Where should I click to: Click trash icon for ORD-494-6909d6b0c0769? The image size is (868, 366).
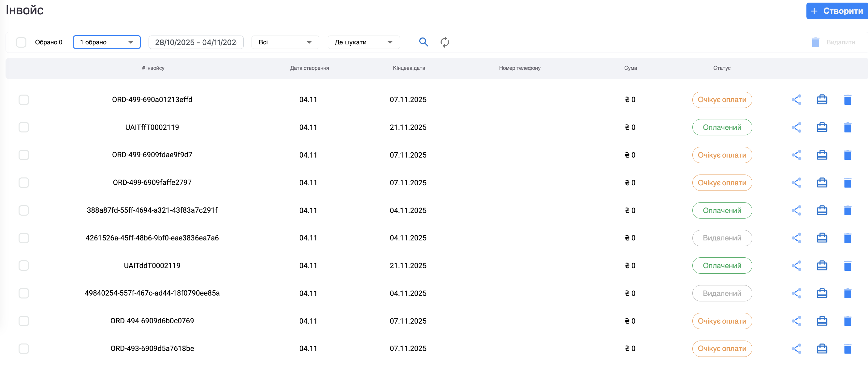[x=847, y=321]
